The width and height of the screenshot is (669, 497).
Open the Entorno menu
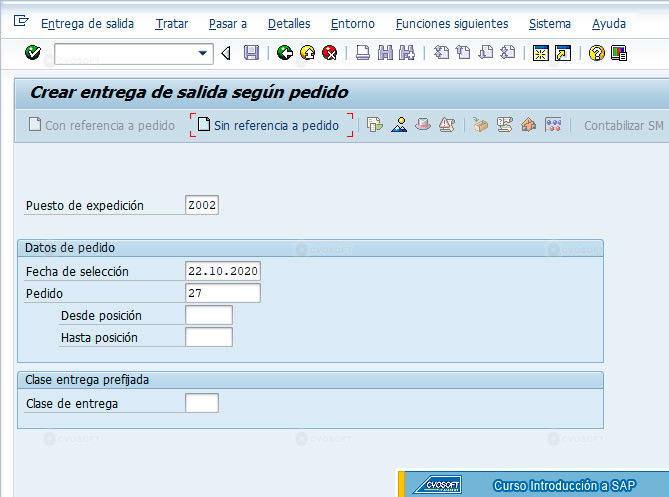point(353,23)
